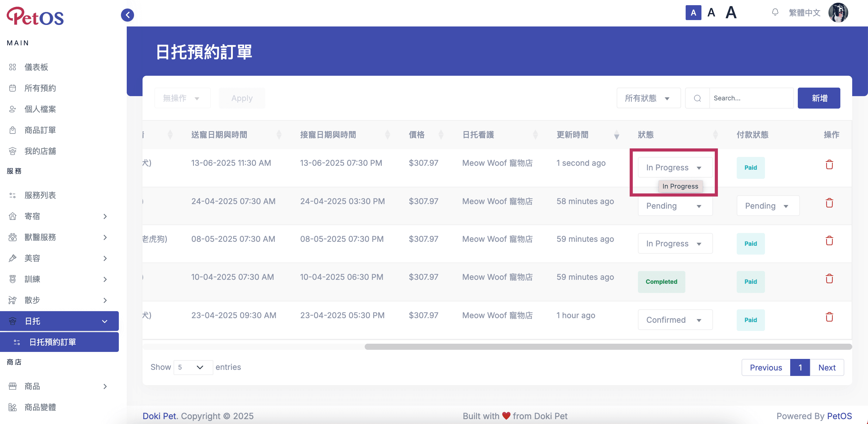Open 個人檔案 in sidebar

[40, 109]
